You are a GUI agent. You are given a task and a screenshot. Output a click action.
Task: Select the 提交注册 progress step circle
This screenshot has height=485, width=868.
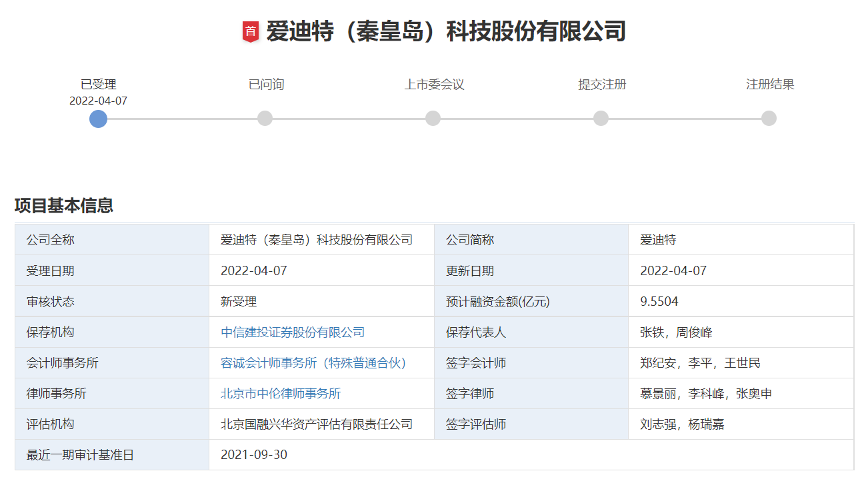(x=601, y=119)
